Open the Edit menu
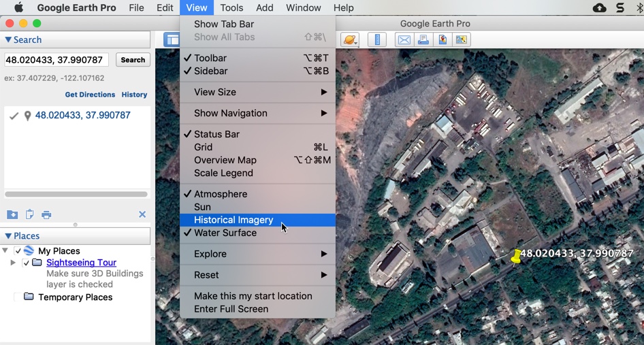Image resolution: width=644 pixels, height=345 pixels. pos(165,7)
